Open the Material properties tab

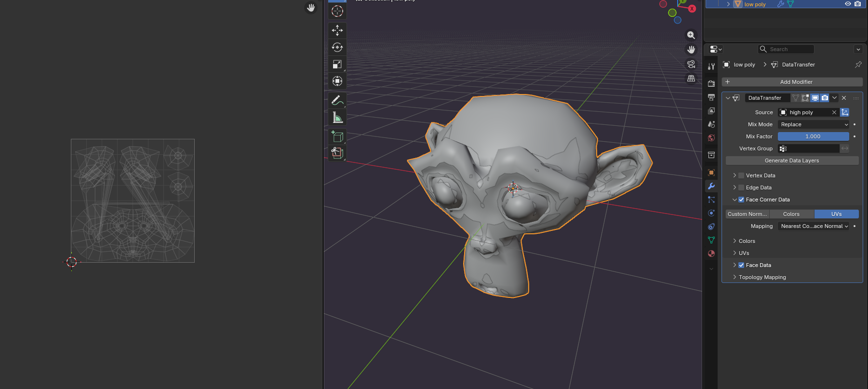[x=711, y=254]
